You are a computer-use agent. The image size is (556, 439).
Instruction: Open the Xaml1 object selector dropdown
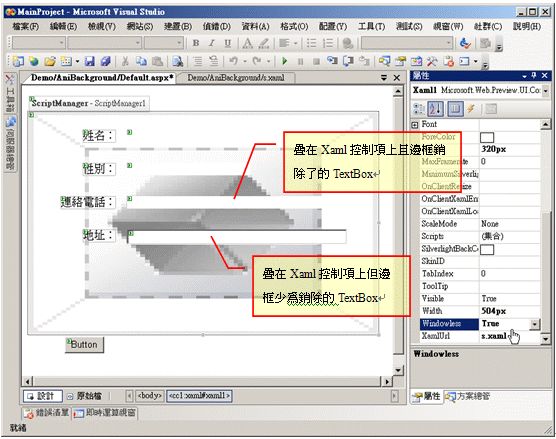545,91
